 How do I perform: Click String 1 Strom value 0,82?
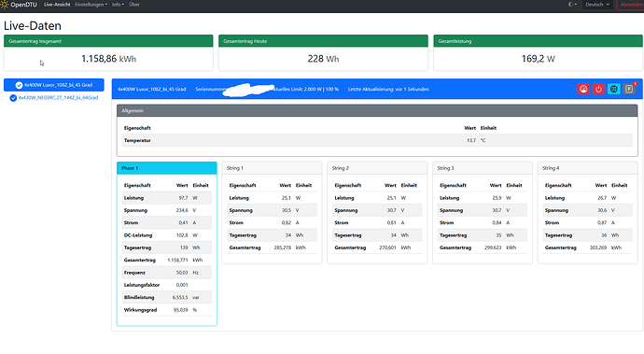pyautogui.click(x=287, y=223)
